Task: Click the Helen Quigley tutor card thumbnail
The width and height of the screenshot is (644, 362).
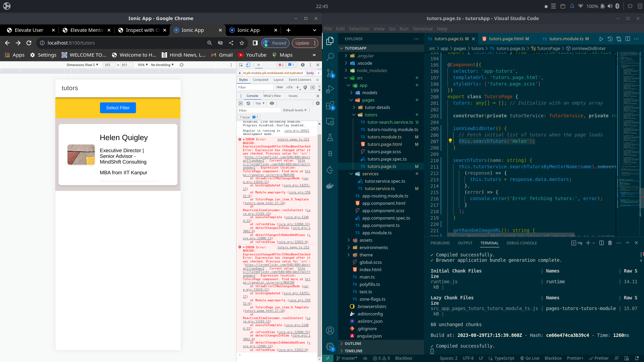Action: [81, 154]
